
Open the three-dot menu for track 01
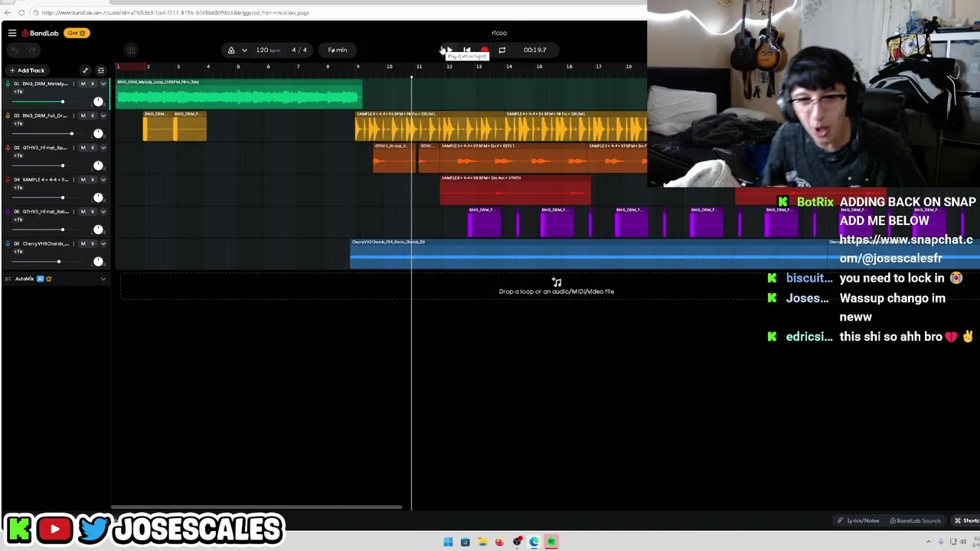[74, 83]
